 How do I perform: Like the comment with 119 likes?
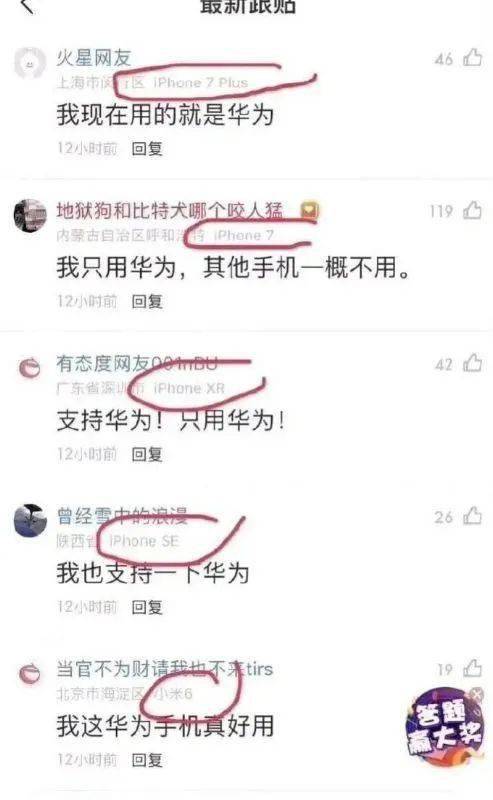(x=473, y=210)
